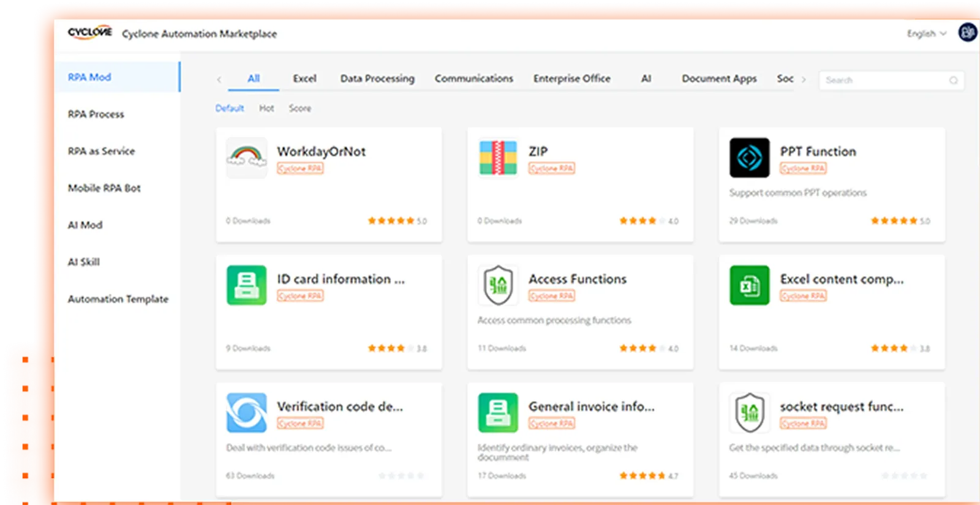980x505 pixels.
Task: Select the AI category tab
Action: click(x=646, y=78)
